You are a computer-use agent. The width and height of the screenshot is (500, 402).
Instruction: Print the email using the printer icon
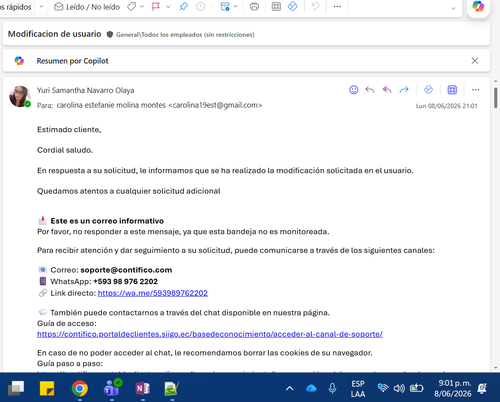(x=254, y=7)
